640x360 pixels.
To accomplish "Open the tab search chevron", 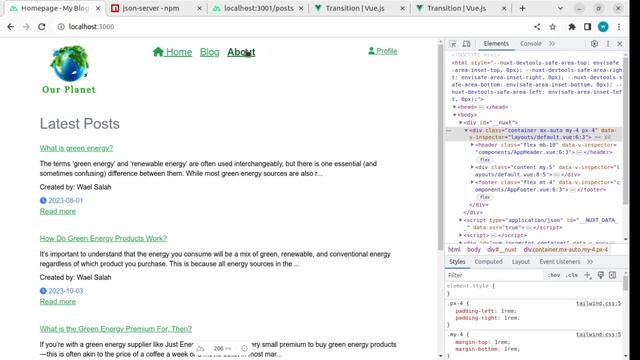I will coord(560,8).
